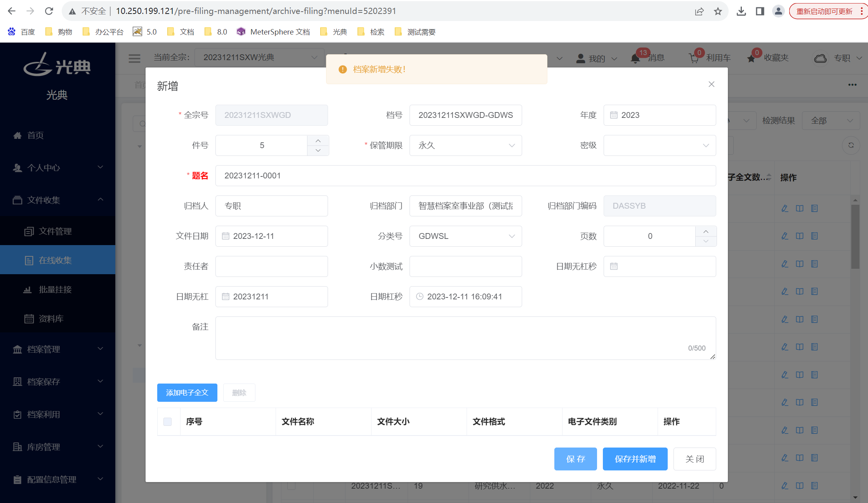Viewport: 868px width, 503px height.
Task: Open the 文件日期 date picker
Action: [x=271, y=236]
